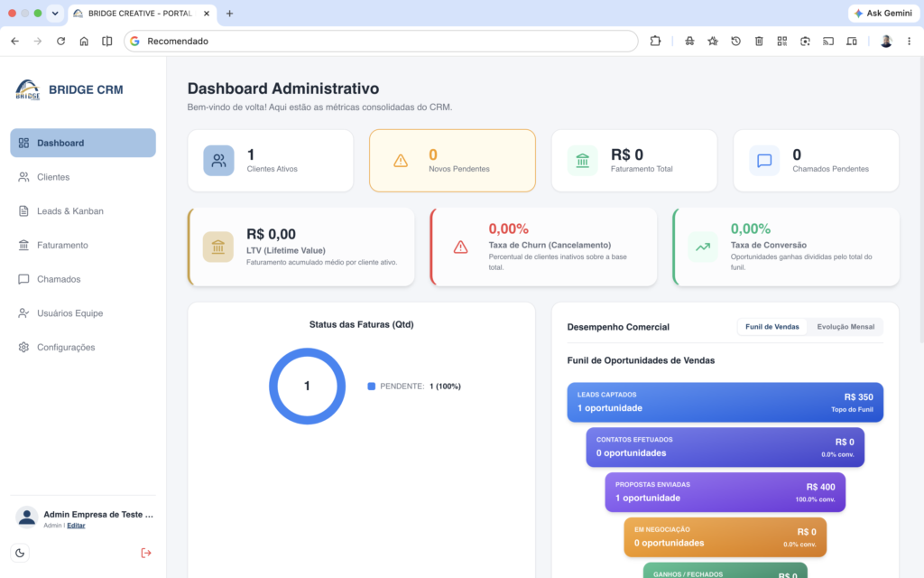Click the devices toolbar icon
Viewport: 924px width, 578px height.
[x=852, y=42]
